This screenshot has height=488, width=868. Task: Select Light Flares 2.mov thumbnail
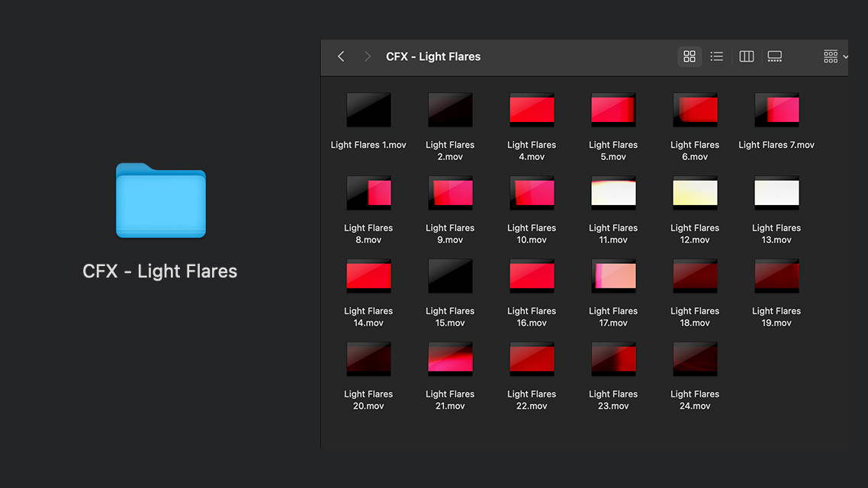point(450,110)
